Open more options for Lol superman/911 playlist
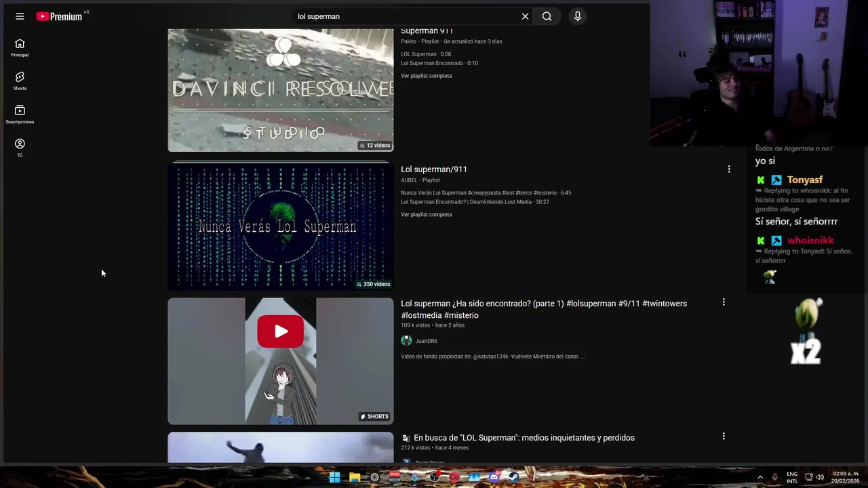868x488 pixels. (729, 169)
